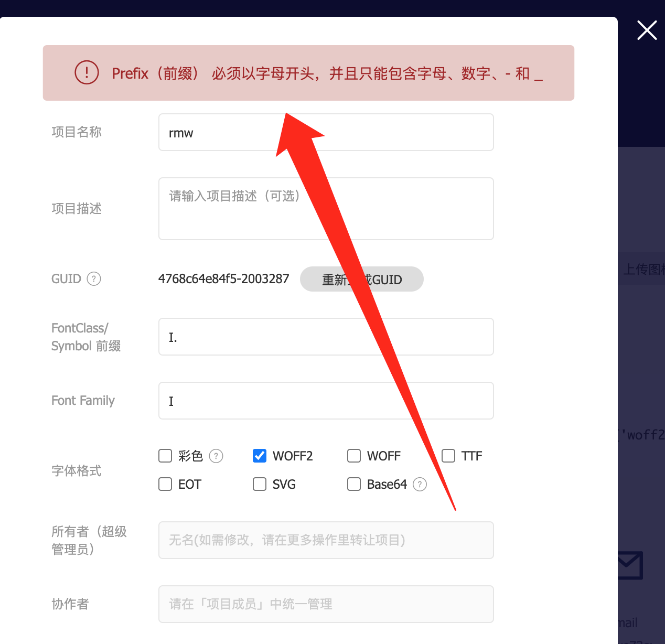Select the GUID value 4768c64e84f5-2003287

[x=223, y=278]
